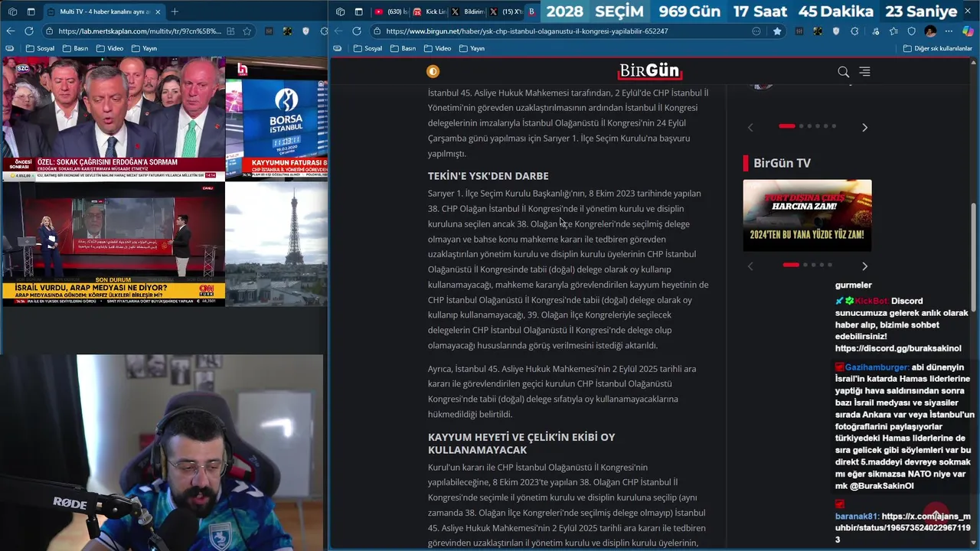Open Basın bookmarks folder in BirGün window
Screen dimensions: 980x551
pyautogui.click(x=403, y=48)
